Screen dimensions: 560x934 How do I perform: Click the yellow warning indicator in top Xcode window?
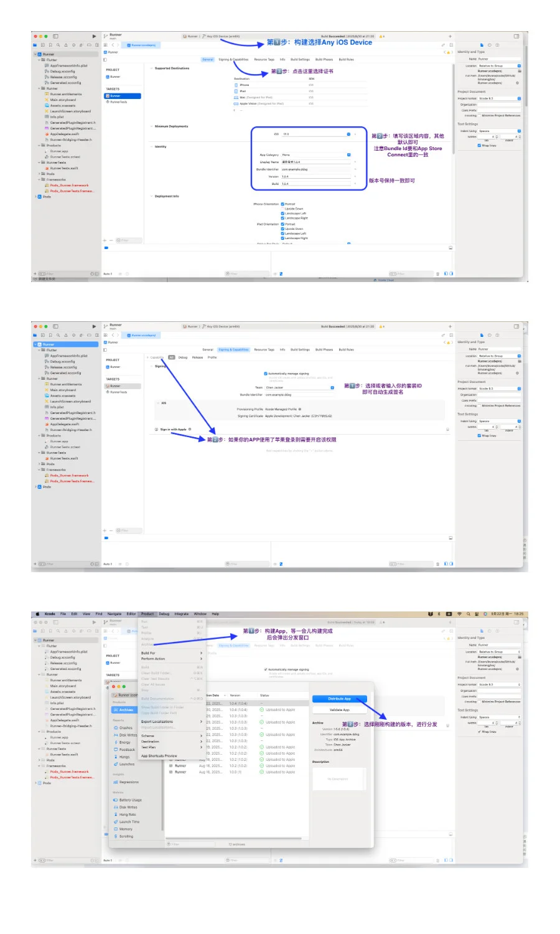(381, 36)
